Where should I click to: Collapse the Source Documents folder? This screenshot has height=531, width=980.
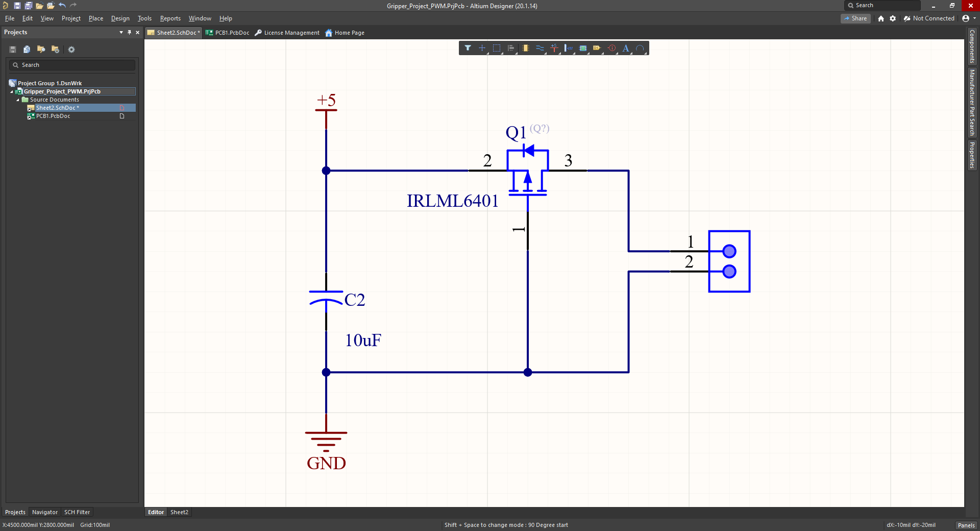(18, 100)
